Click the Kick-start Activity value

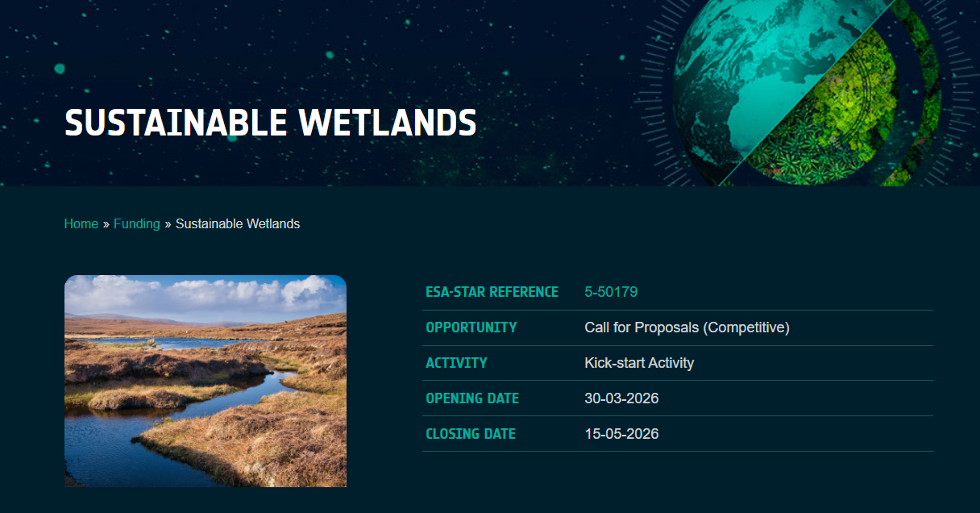(x=639, y=363)
